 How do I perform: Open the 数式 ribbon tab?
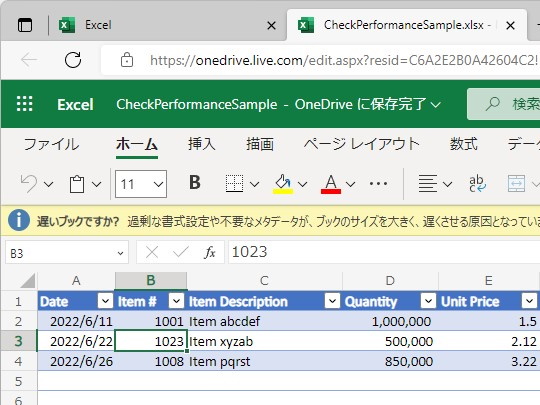point(464,144)
